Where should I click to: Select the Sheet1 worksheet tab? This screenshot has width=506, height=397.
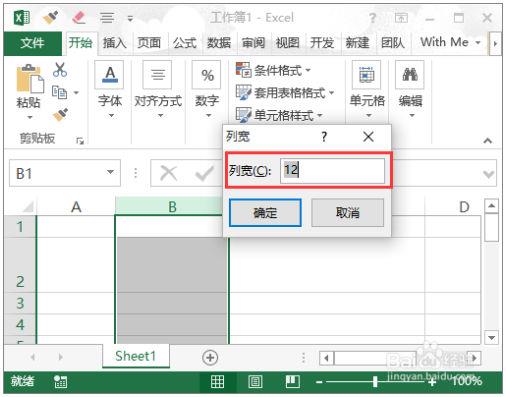click(136, 356)
